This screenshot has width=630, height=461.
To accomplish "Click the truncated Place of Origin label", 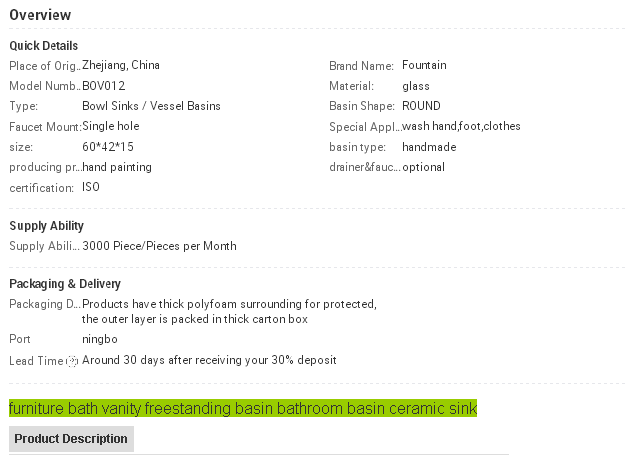I will pyautogui.click(x=44, y=66).
